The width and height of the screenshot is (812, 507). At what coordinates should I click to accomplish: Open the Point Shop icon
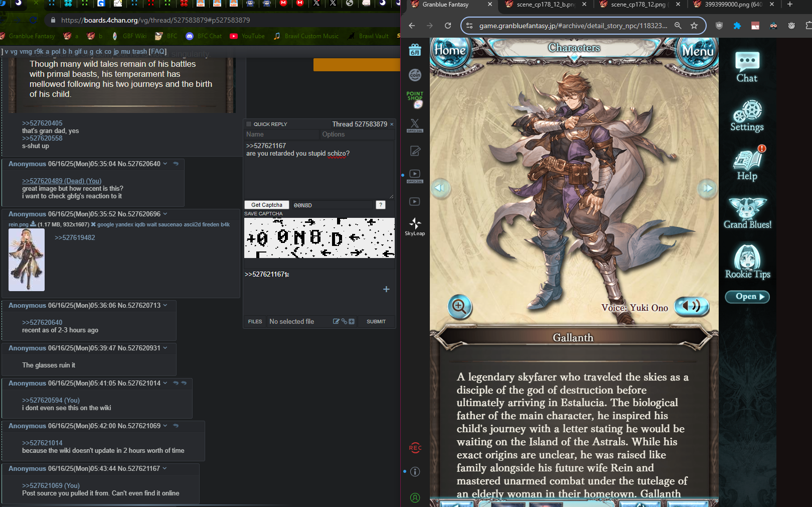[x=415, y=99]
